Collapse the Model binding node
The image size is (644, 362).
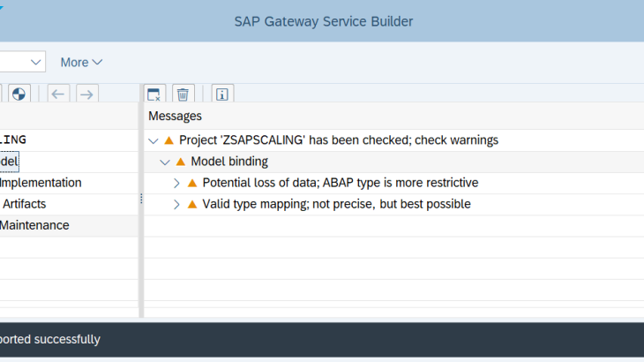tap(165, 162)
